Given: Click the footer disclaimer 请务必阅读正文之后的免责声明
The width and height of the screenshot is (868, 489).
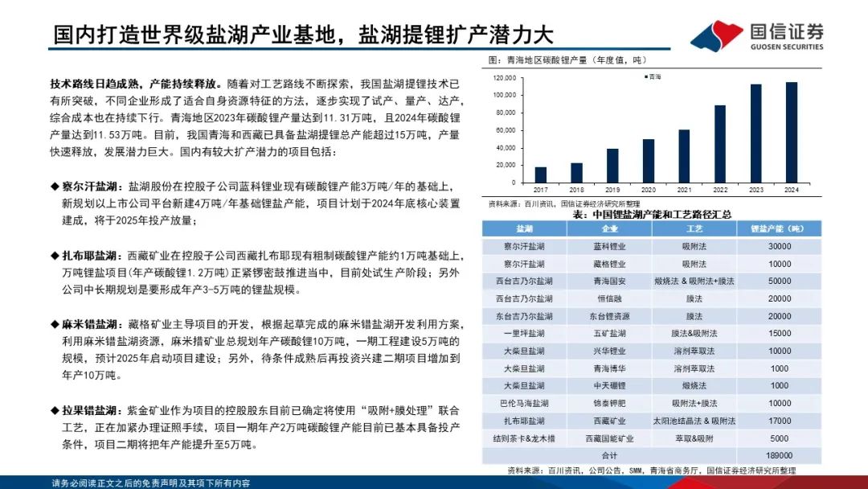Looking at the screenshot, I should click(151, 483).
